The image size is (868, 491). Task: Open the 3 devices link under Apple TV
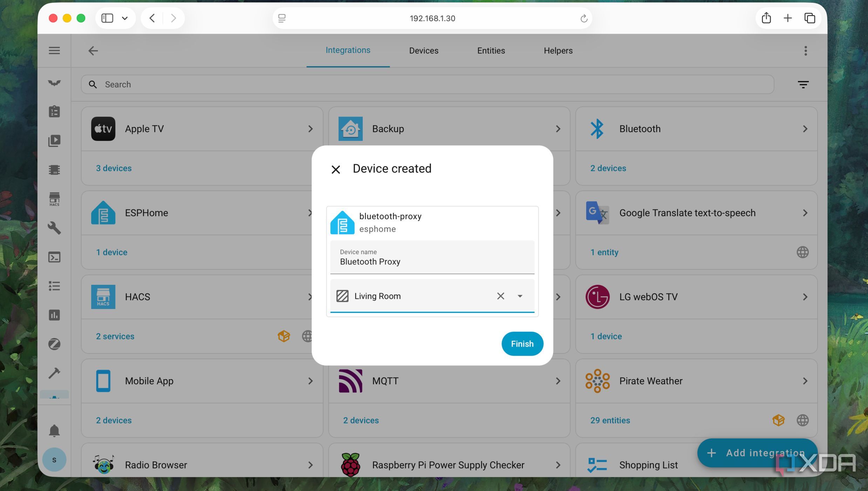pos(114,168)
